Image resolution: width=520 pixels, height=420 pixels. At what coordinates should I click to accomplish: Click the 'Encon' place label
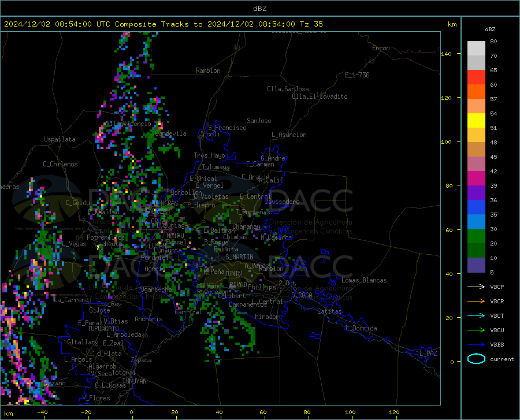coord(381,48)
